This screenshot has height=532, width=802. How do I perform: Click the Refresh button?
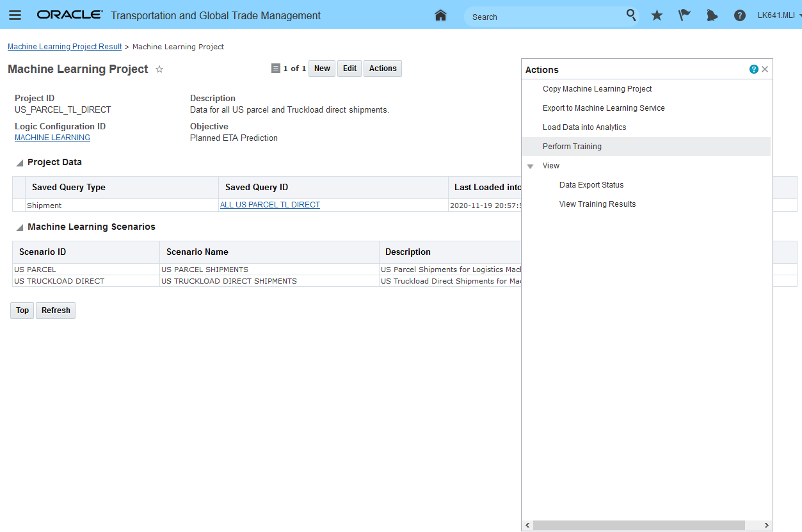pyautogui.click(x=56, y=310)
